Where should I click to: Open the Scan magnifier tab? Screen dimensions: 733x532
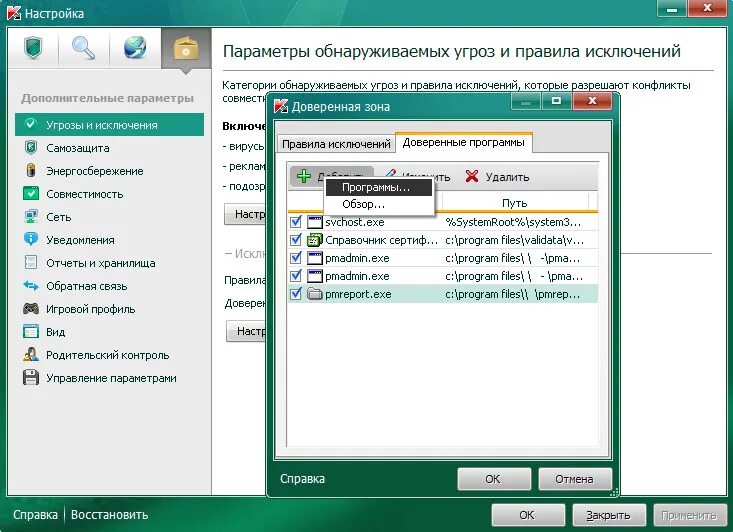pos(84,48)
